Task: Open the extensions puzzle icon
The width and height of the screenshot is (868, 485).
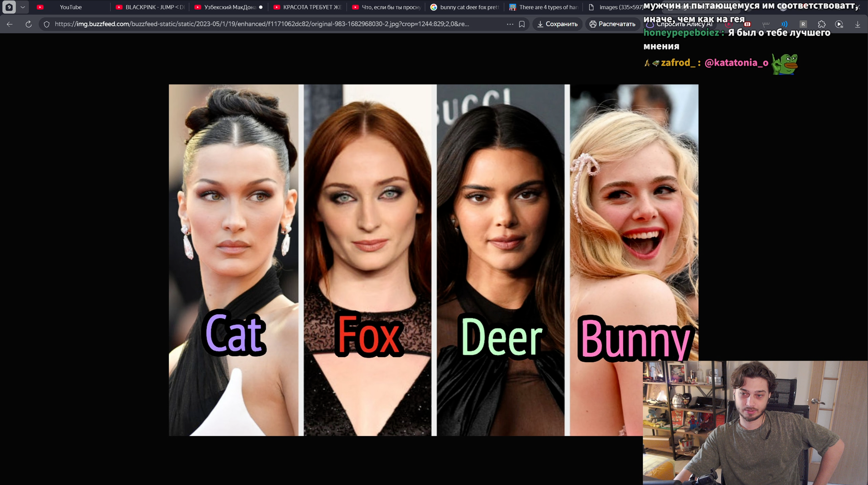Action: 822,24
